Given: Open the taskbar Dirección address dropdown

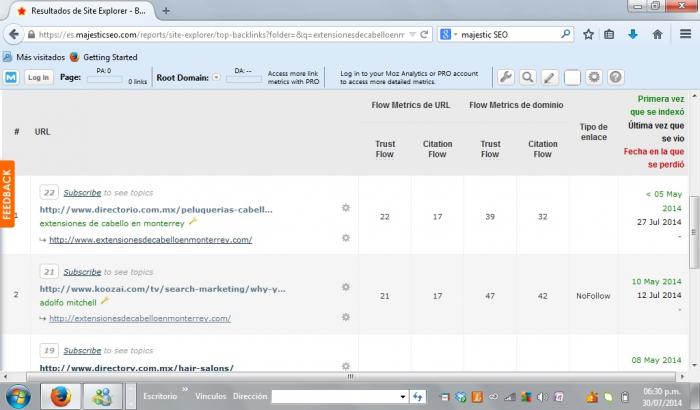Looking at the screenshot, I should [402, 397].
